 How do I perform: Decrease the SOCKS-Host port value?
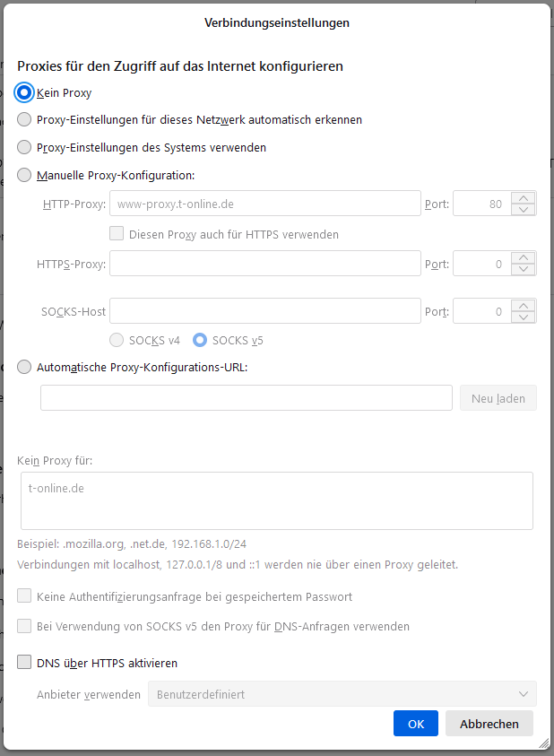[524, 317]
